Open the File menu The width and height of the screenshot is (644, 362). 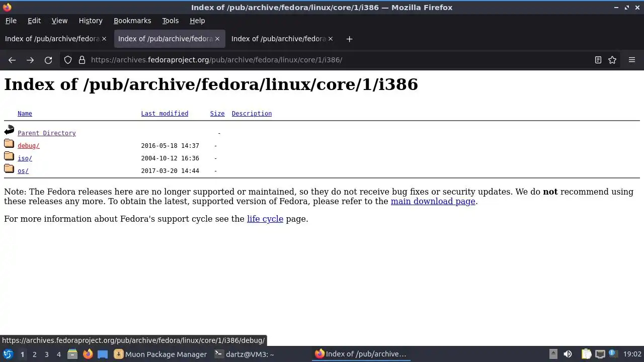(11, 21)
